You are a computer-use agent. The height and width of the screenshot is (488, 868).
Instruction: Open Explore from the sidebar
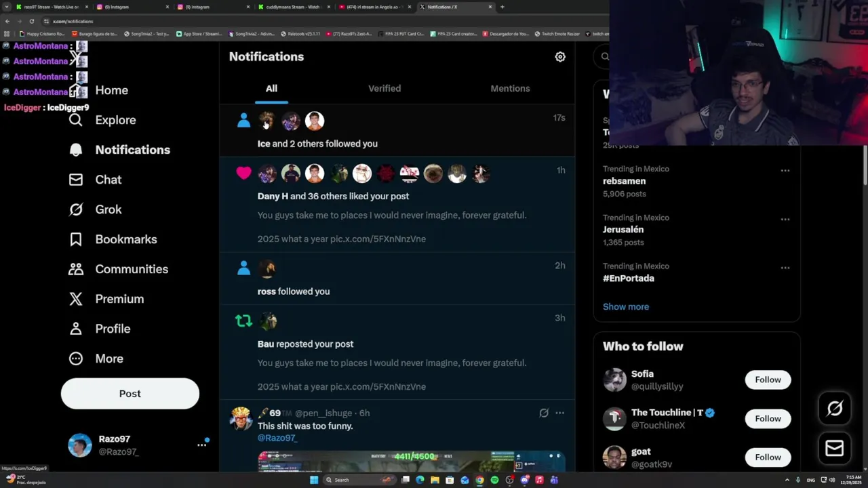tap(102, 120)
